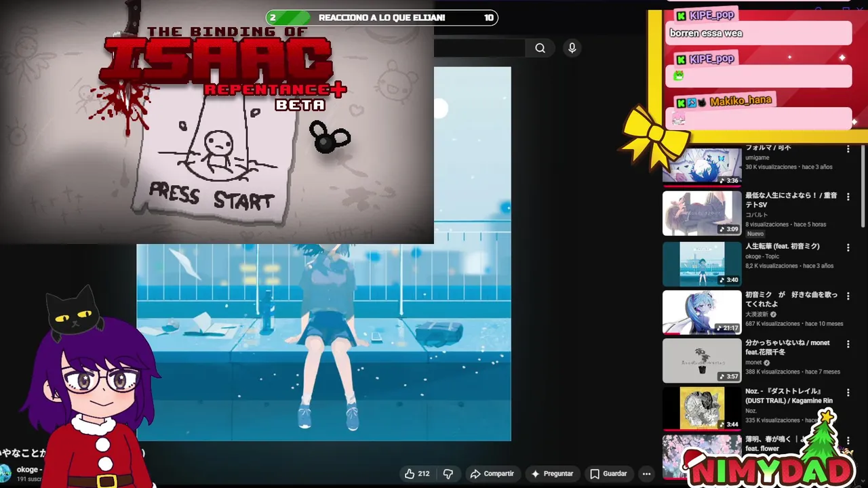The height and width of the screenshot is (488, 868).
Task: Open the okoge - Topic channel name
Action: (x=762, y=256)
